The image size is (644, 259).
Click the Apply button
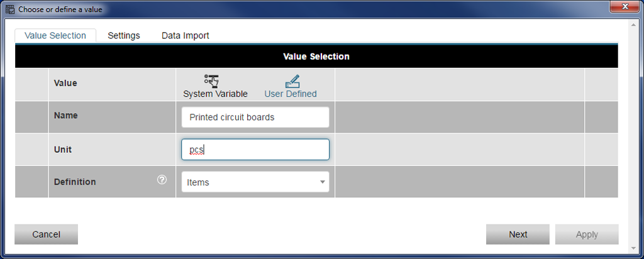tap(587, 234)
